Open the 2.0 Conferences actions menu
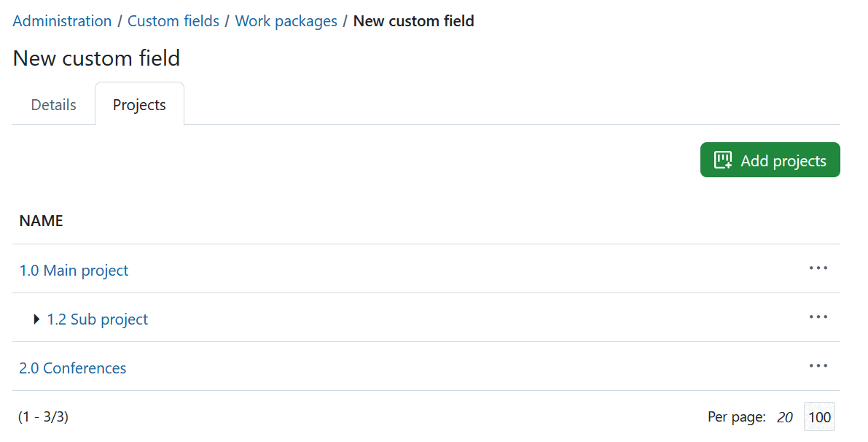 [818, 365]
